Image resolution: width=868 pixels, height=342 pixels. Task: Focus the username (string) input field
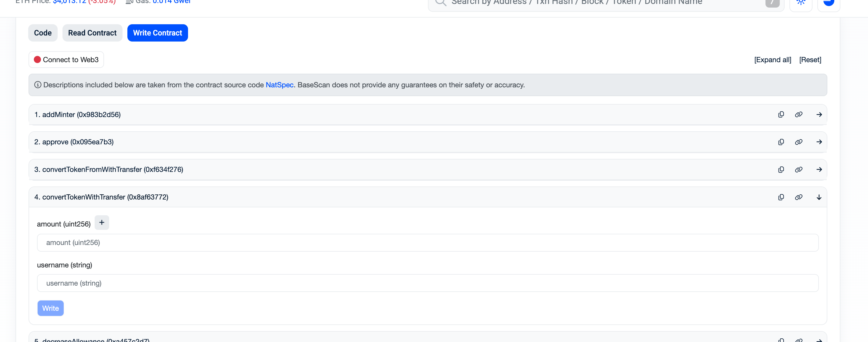pos(427,283)
